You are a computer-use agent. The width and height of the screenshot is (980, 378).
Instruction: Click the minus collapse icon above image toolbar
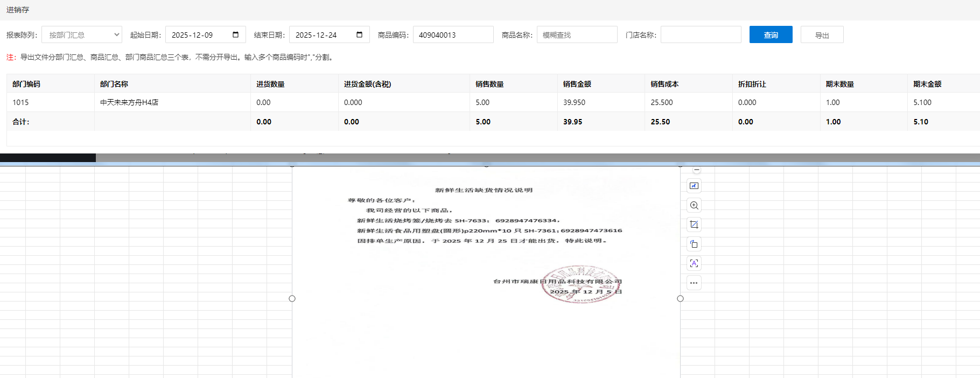(697, 170)
